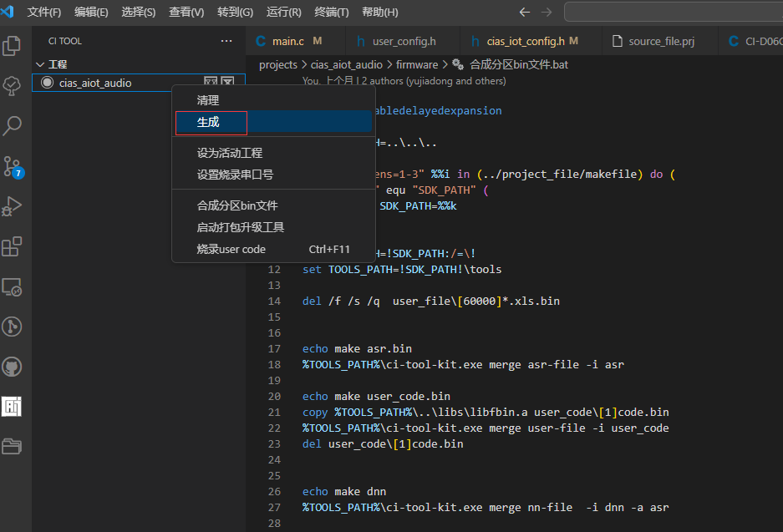Focus the title bar command search box
The width and height of the screenshot is (783, 532).
click(674, 12)
